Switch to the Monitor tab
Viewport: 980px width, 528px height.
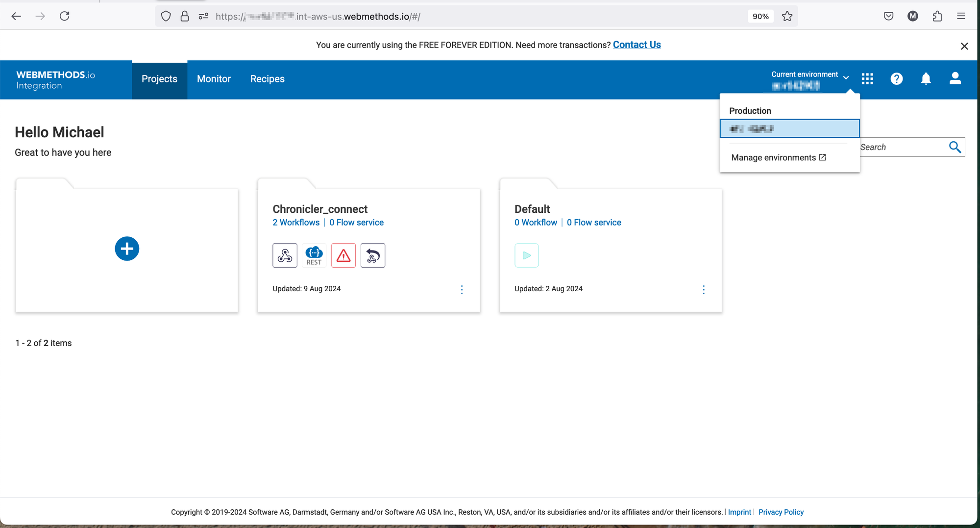point(214,79)
